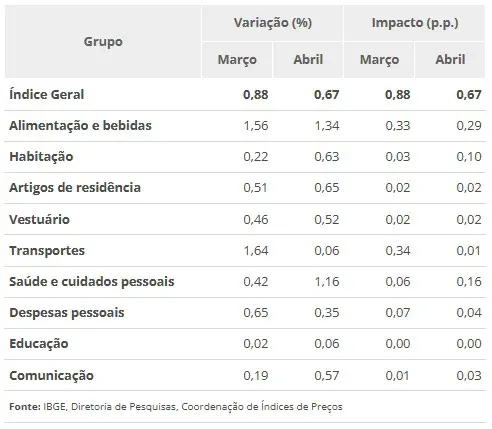Click the Transportes row label
492x429 pixels.
coord(47,251)
